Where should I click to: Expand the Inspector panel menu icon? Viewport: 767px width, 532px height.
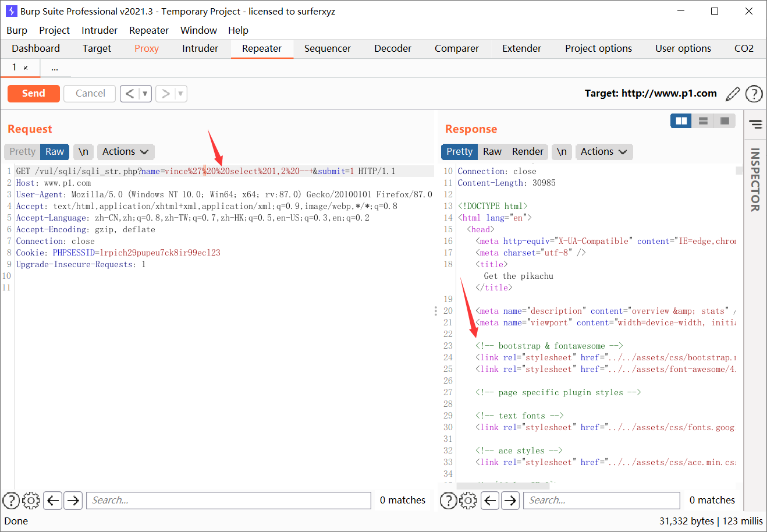point(755,124)
